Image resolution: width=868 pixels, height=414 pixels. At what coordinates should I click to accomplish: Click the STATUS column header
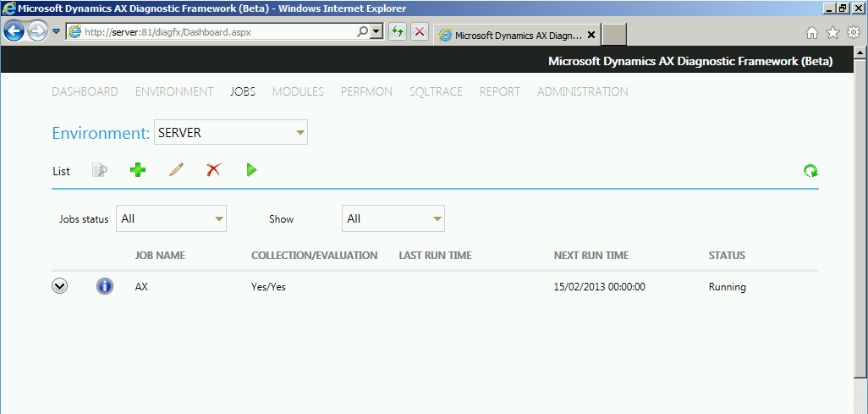coord(727,256)
